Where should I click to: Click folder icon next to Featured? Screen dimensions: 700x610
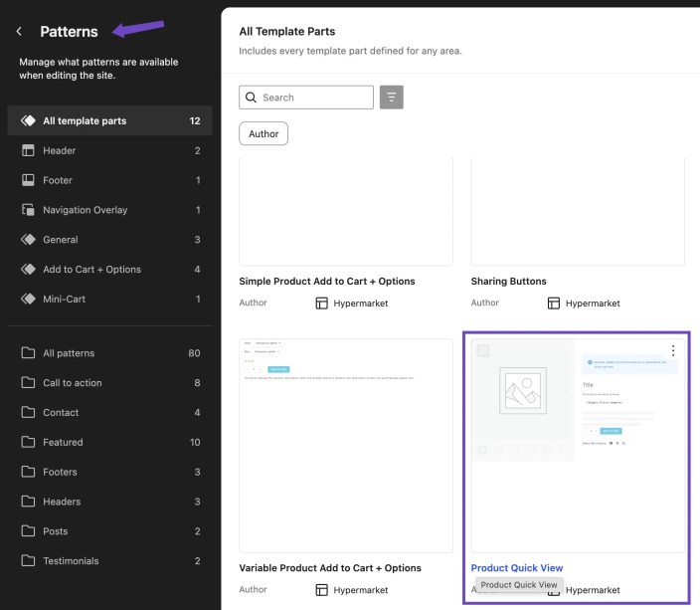click(28, 442)
